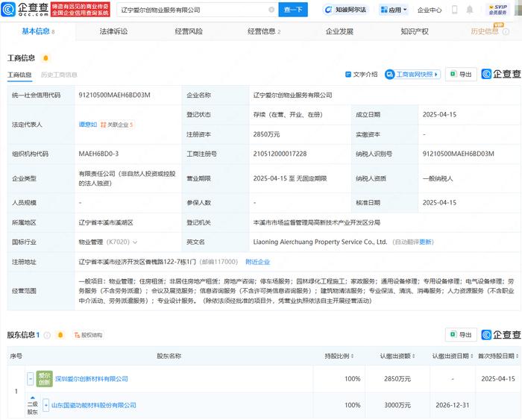Screen dimensions: 522x420
Task: Click the info icon beside 历史信息
Action: point(506,31)
